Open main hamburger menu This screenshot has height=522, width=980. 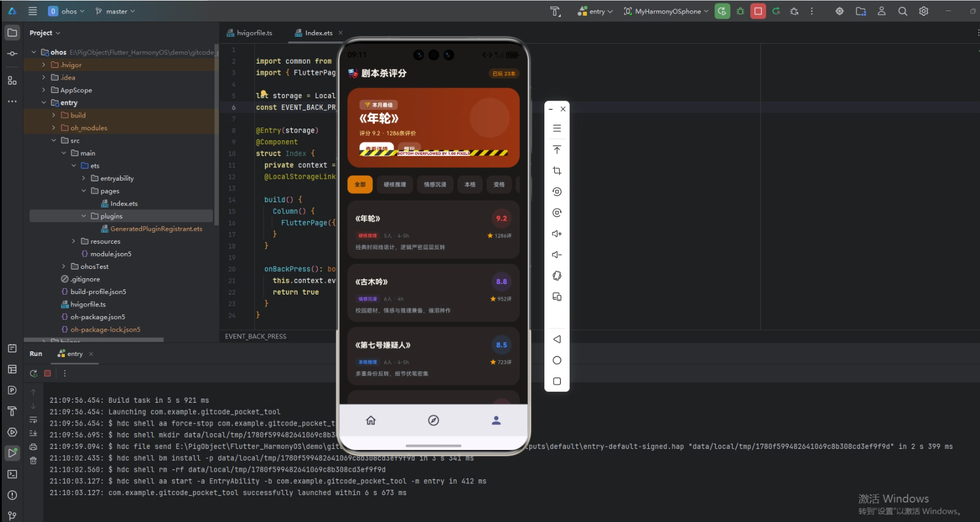coord(33,11)
